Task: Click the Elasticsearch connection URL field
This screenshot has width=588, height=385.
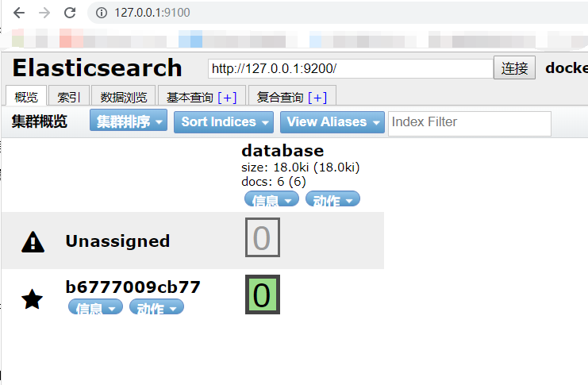Action: click(350, 69)
